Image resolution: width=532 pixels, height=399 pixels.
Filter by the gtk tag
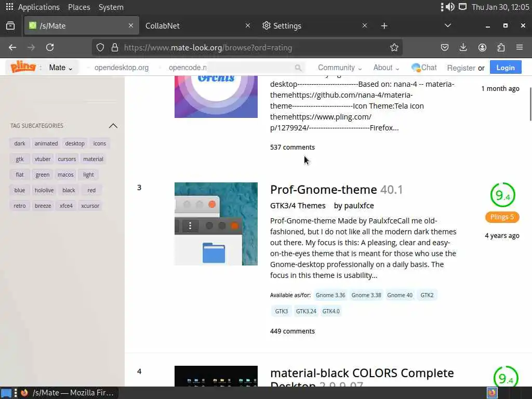click(20, 159)
